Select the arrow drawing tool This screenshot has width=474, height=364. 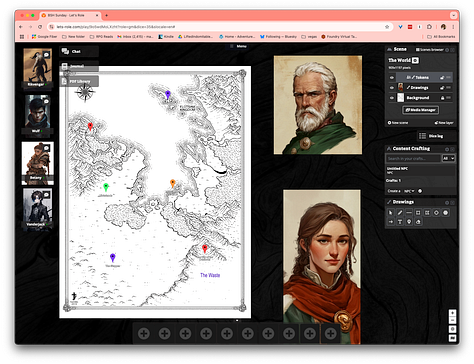(x=391, y=222)
